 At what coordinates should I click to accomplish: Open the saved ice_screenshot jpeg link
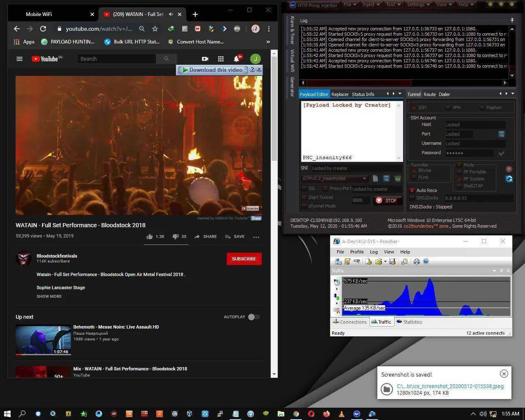(450, 386)
